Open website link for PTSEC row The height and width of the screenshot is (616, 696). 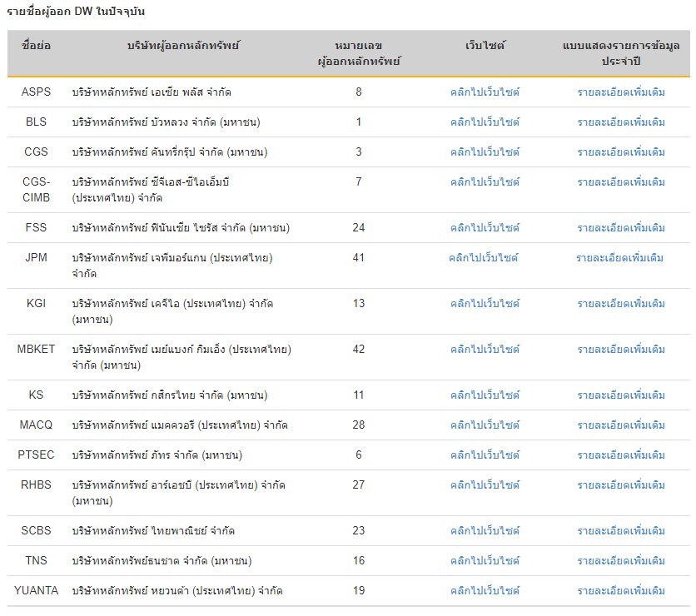click(x=485, y=455)
